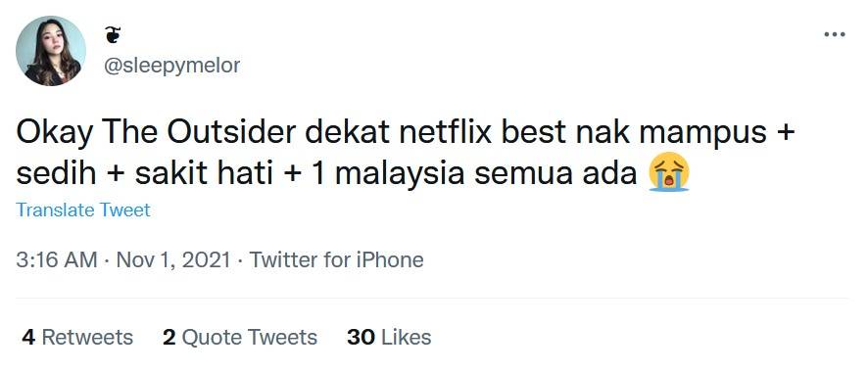
Task: Click the crying face emoji
Action: pos(669,171)
